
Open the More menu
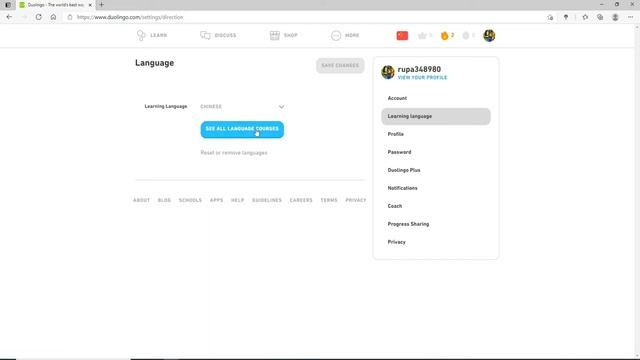[345, 36]
